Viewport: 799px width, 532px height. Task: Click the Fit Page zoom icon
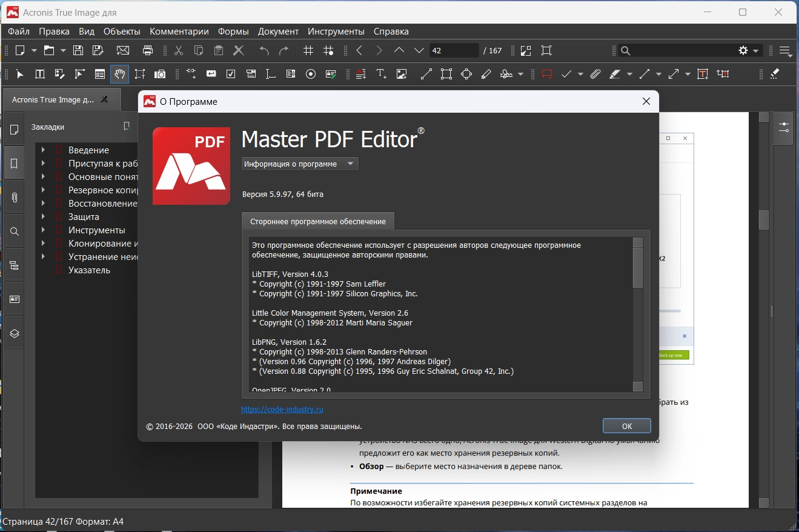coord(546,51)
